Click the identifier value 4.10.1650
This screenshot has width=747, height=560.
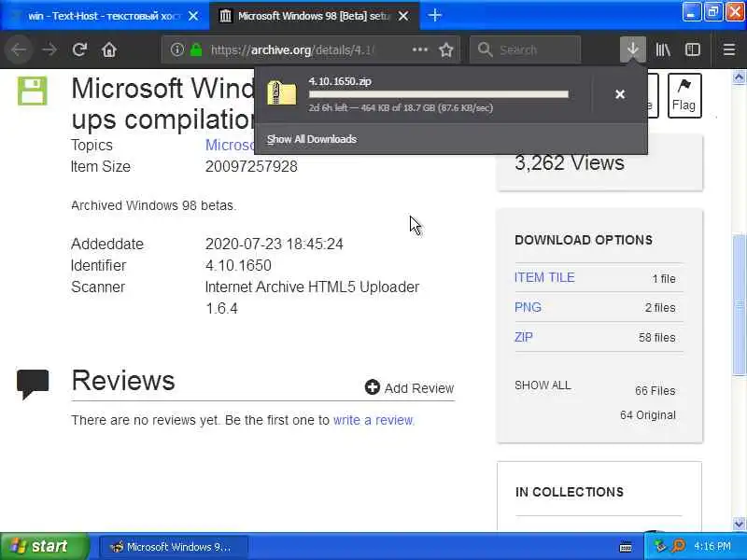point(238,265)
